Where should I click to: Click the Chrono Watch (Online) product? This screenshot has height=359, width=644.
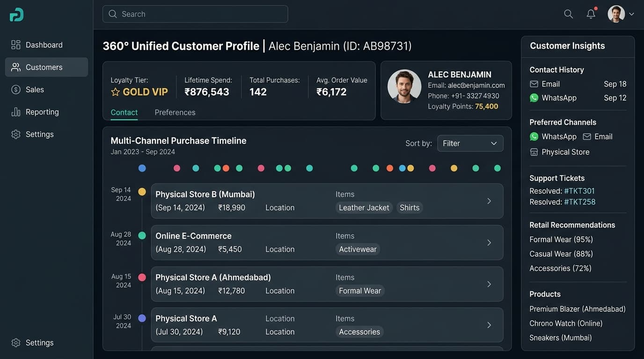pos(566,323)
